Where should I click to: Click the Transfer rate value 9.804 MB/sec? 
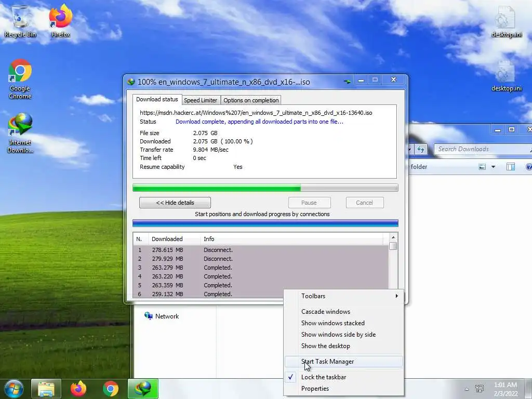click(211, 150)
